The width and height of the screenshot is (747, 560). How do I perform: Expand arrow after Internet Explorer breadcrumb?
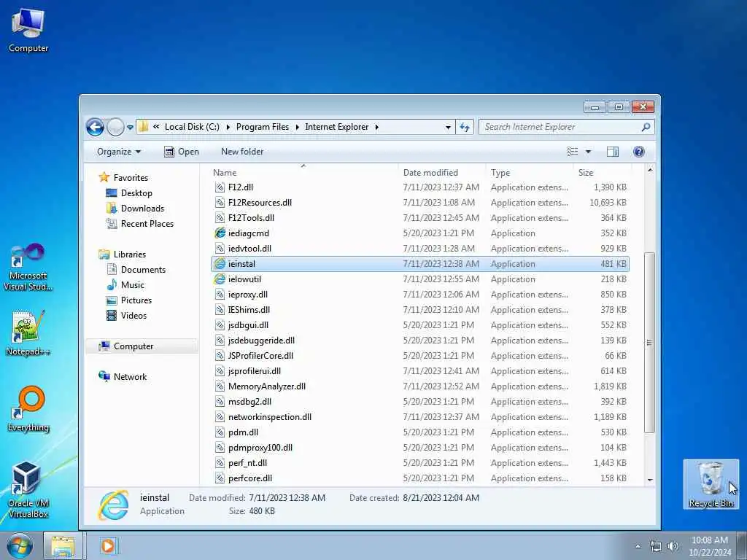(x=377, y=127)
